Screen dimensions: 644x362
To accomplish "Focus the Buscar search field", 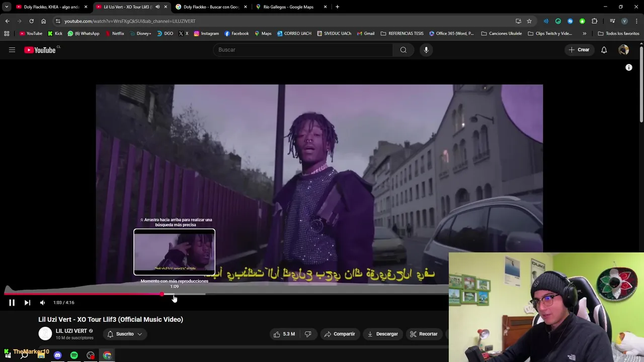I will 303,50.
